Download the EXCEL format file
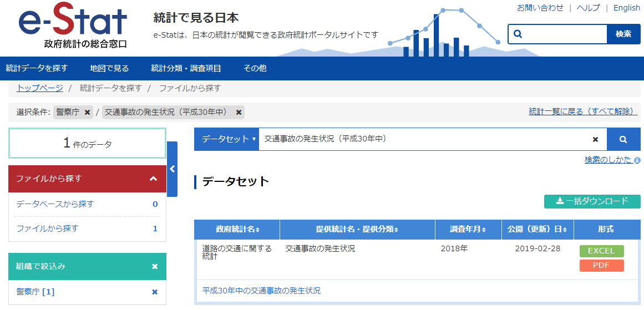This screenshot has width=644, height=310. (x=601, y=251)
